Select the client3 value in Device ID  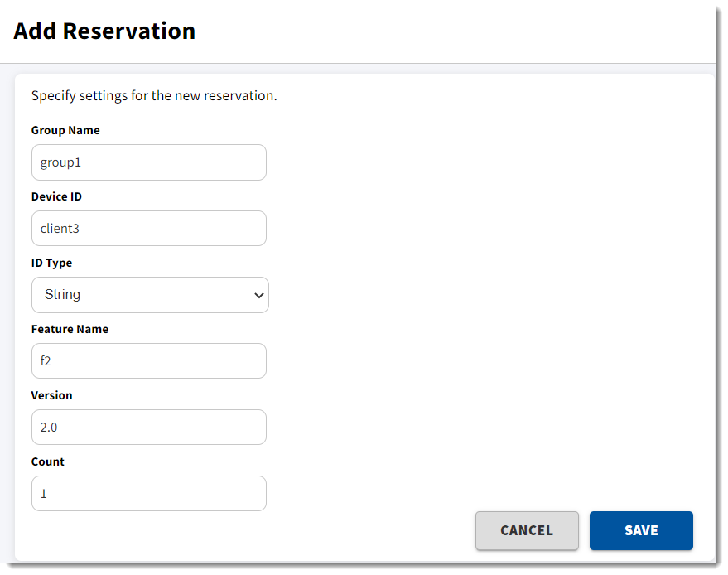[x=57, y=228]
